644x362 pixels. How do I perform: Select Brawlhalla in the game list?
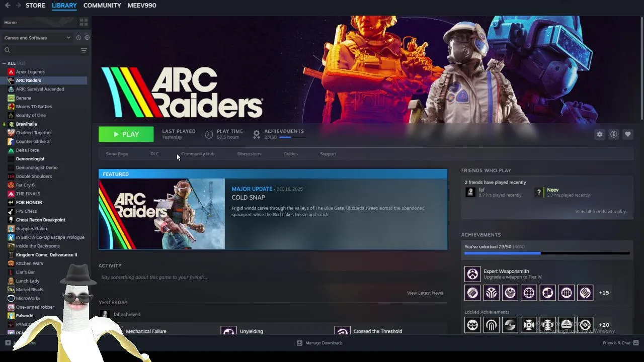click(x=26, y=124)
